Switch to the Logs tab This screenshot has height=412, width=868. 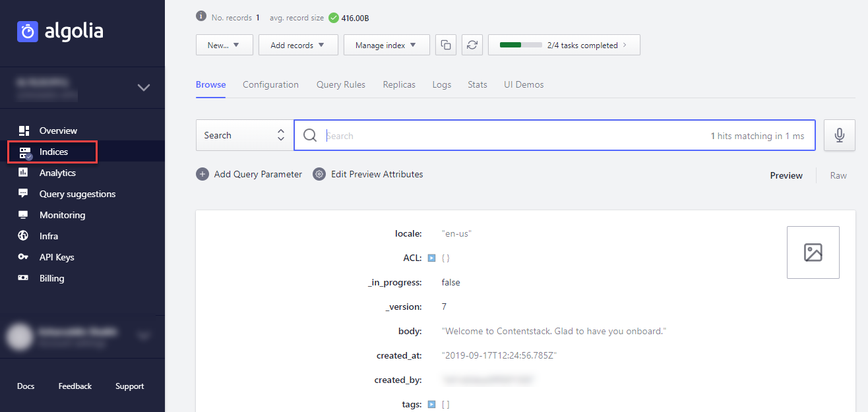442,85
